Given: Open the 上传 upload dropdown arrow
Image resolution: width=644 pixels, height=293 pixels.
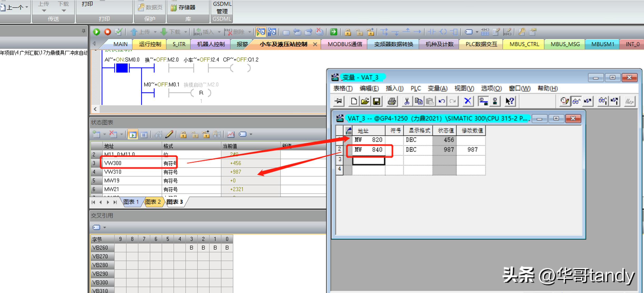Looking at the screenshot, I should pos(155,32).
